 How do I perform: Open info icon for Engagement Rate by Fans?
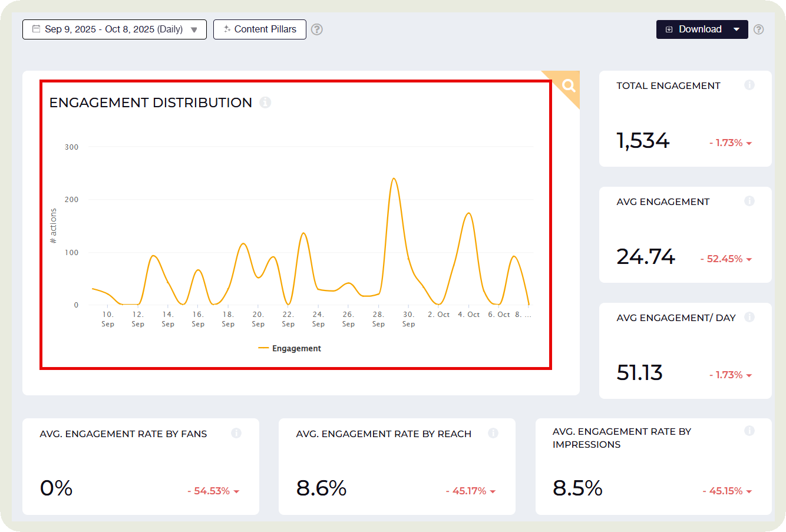236,434
